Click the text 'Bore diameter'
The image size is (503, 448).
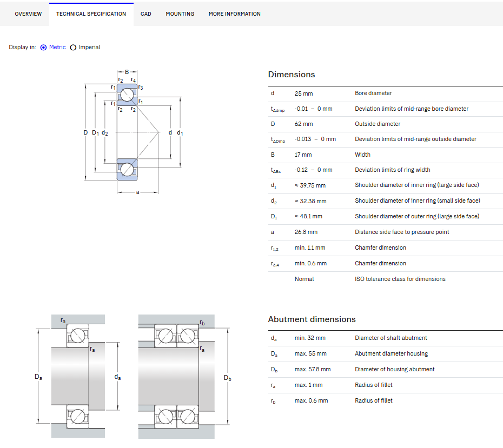coord(373,93)
